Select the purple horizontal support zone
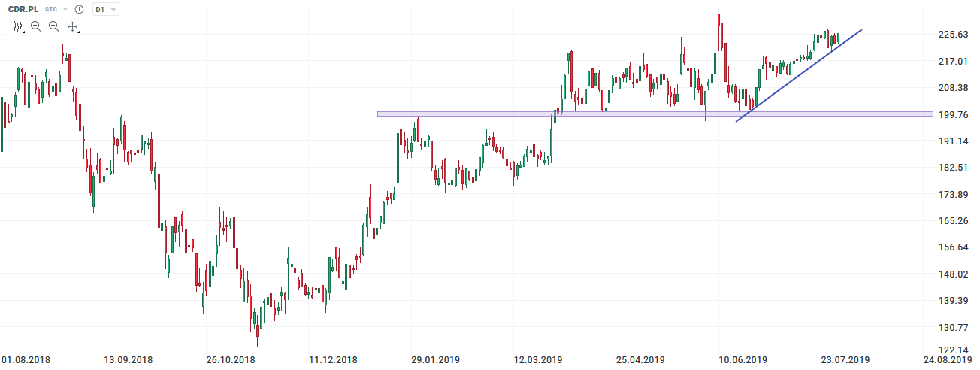 click(654, 114)
